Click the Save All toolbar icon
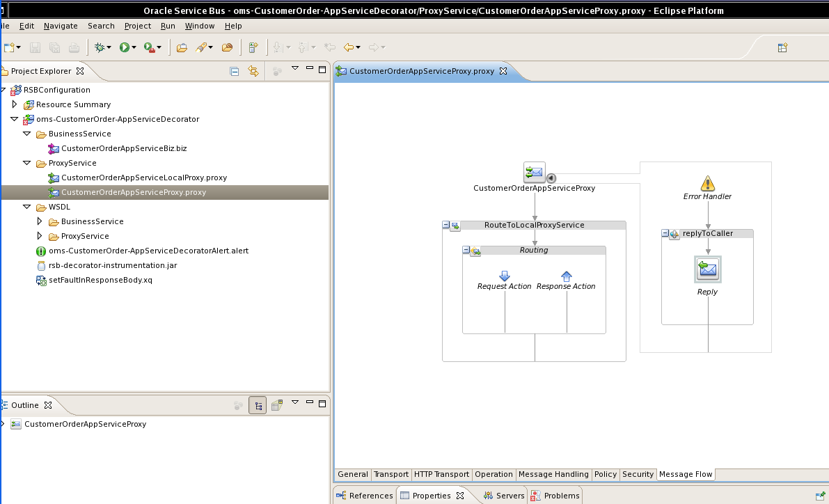Screen dimensions: 829x504 coord(54,47)
